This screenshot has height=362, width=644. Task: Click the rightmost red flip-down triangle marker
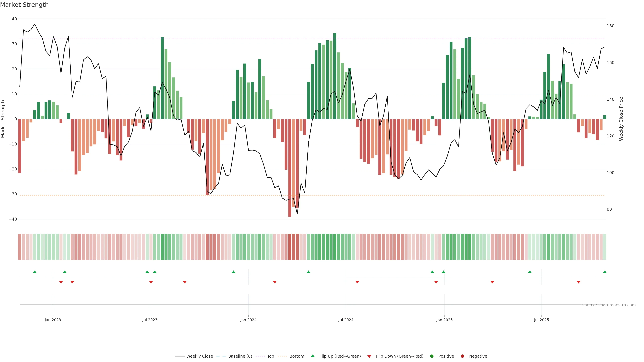pos(578,282)
